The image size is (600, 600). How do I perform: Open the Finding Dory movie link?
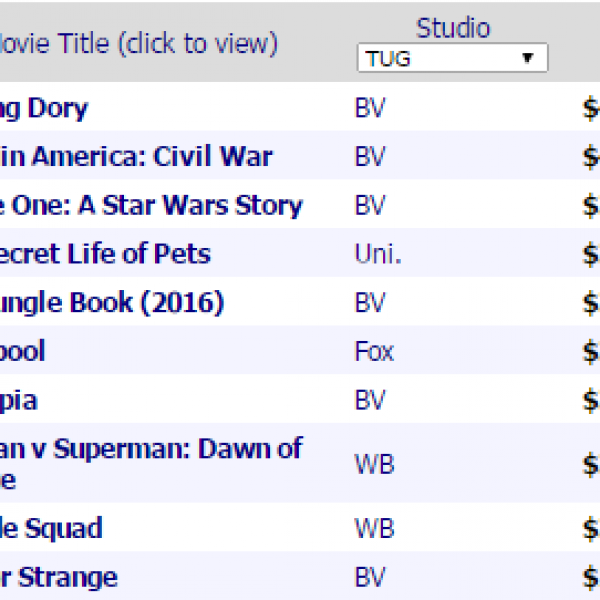tap(44, 108)
